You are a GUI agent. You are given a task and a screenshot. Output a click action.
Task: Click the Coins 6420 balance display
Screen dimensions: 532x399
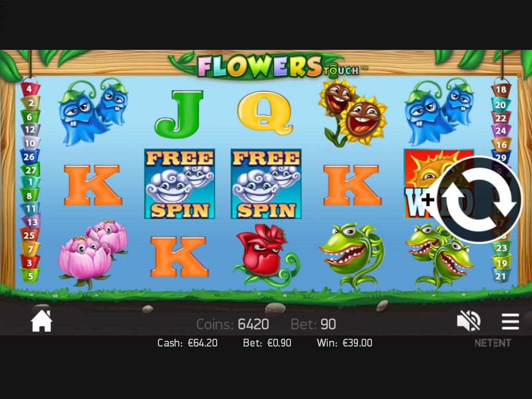(233, 324)
